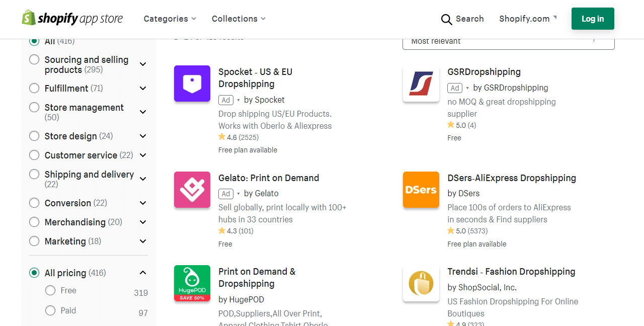Open the Spocket purple app icon

coord(192,84)
